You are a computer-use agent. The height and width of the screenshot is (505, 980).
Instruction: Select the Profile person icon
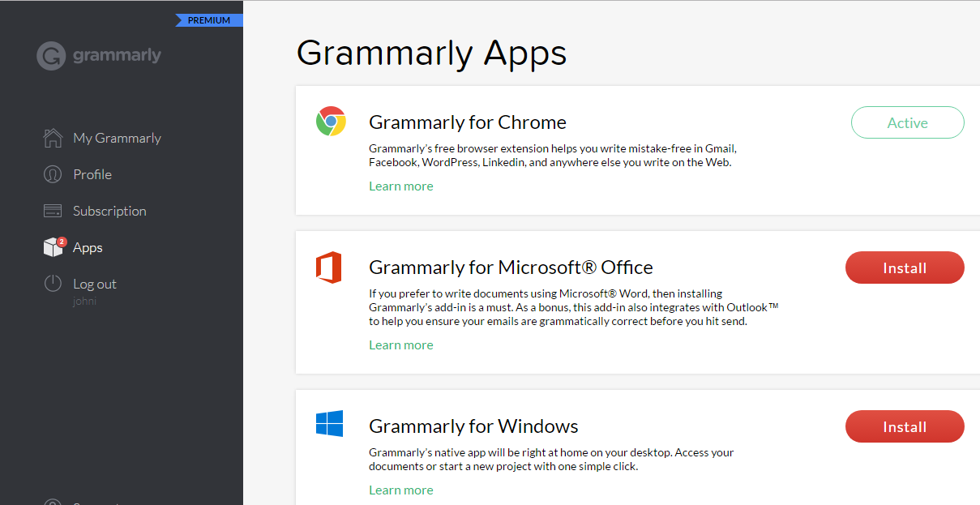pos(53,174)
